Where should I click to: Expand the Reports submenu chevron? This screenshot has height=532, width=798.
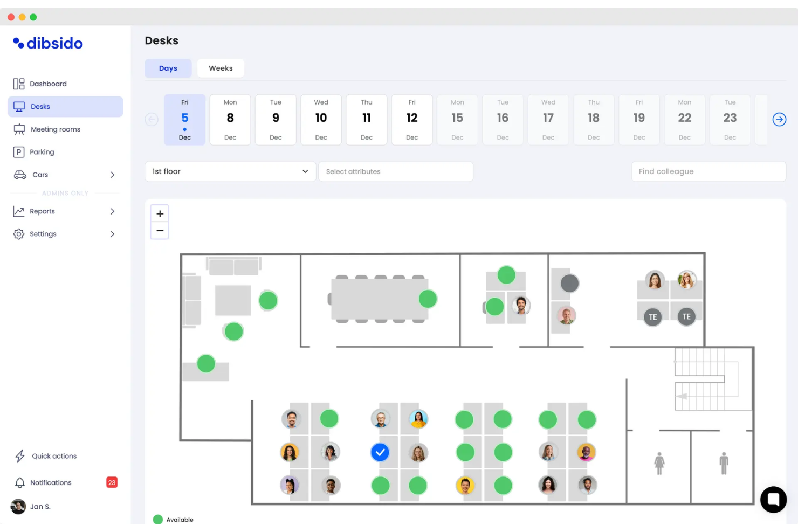[x=112, y=211]
